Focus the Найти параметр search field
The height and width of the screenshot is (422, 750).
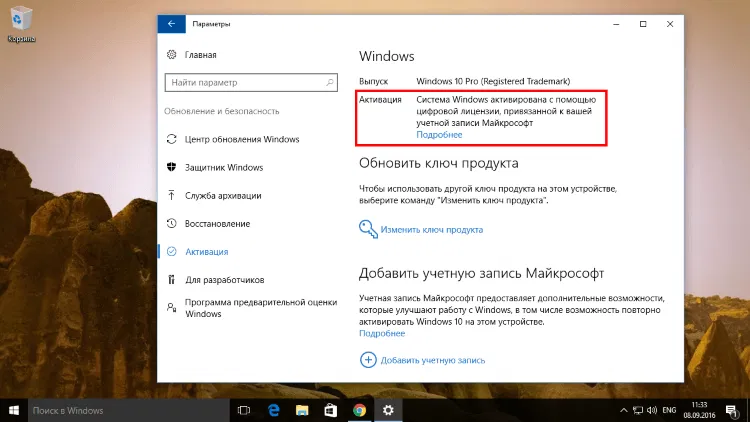pyautogui.click(x=251, y=82)
